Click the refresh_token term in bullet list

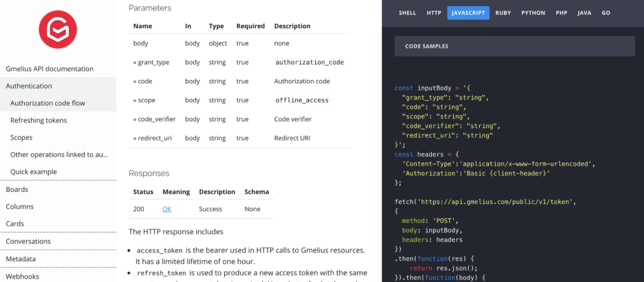[161, 273]
